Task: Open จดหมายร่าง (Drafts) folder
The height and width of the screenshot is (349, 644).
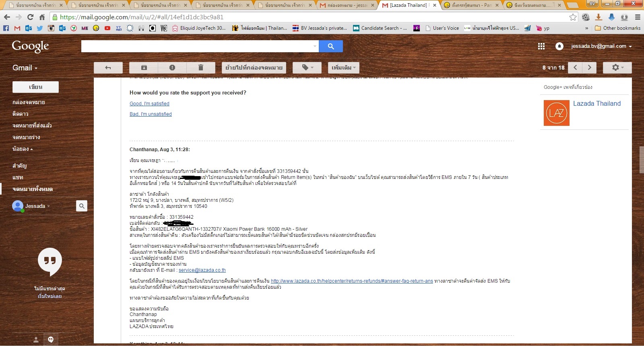Action: [26, 137]
